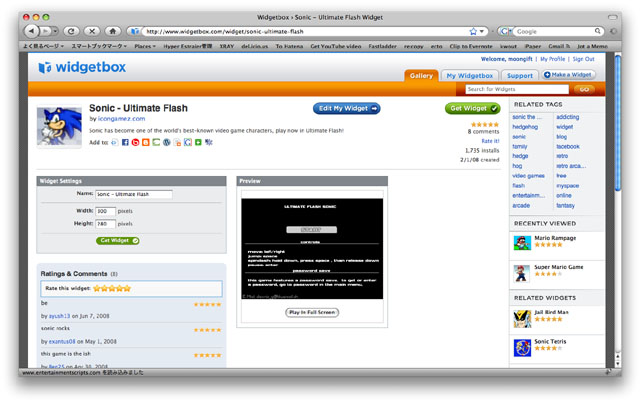Open the retro related tag
The height and width of the screenshot is (402, 640).
(x=562, y=156)
